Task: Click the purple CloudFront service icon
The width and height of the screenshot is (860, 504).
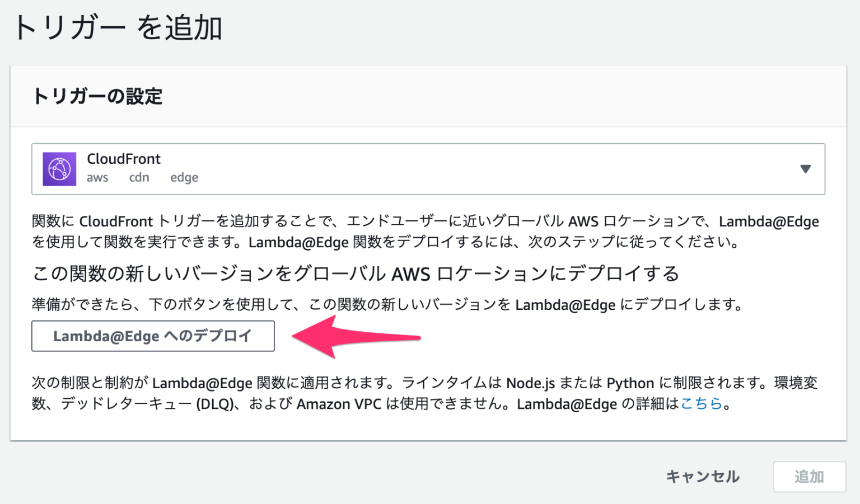Action: pyautogui.click(x=59, y=169)
